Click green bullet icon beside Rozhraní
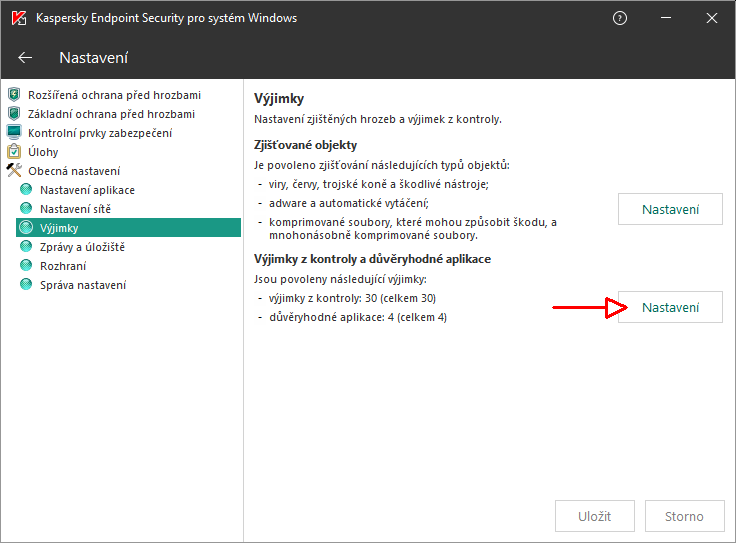 (26, 266)
